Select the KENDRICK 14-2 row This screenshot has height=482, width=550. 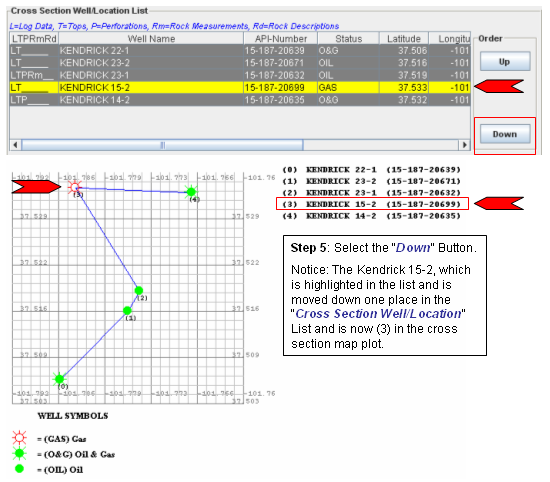240,100
